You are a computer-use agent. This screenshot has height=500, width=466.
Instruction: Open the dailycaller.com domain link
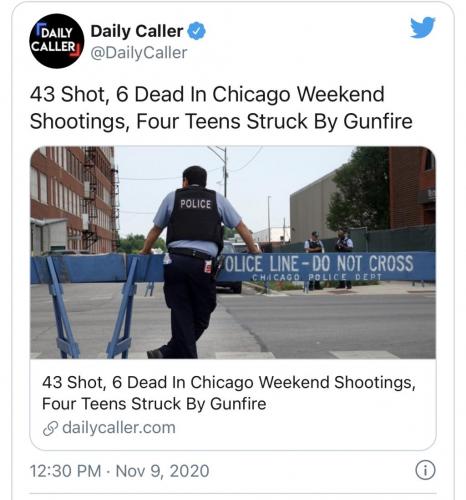[x=119, y=428]
